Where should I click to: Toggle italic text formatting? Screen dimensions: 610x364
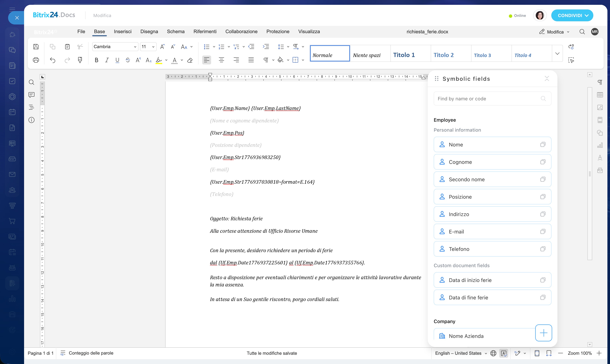(107, 60)
